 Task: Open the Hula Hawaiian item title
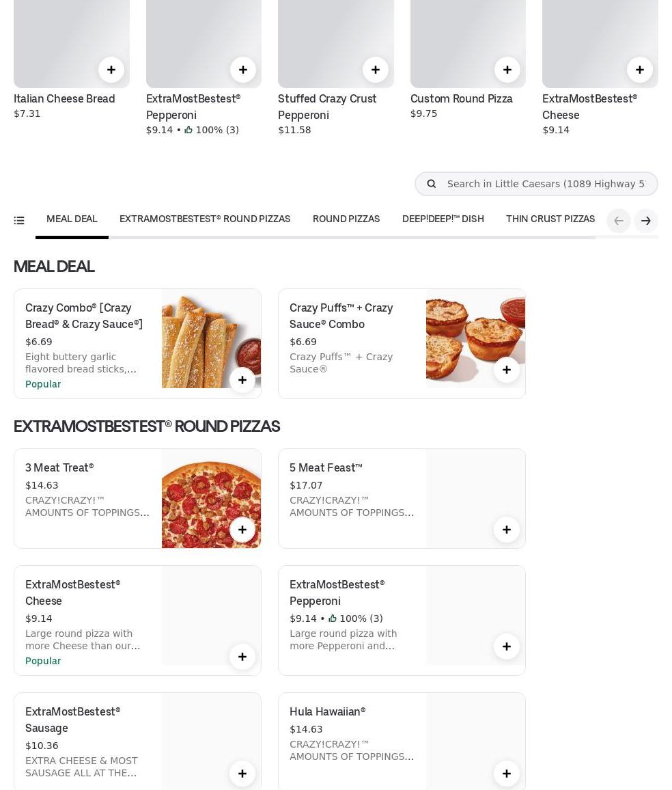tap(328, 711)
